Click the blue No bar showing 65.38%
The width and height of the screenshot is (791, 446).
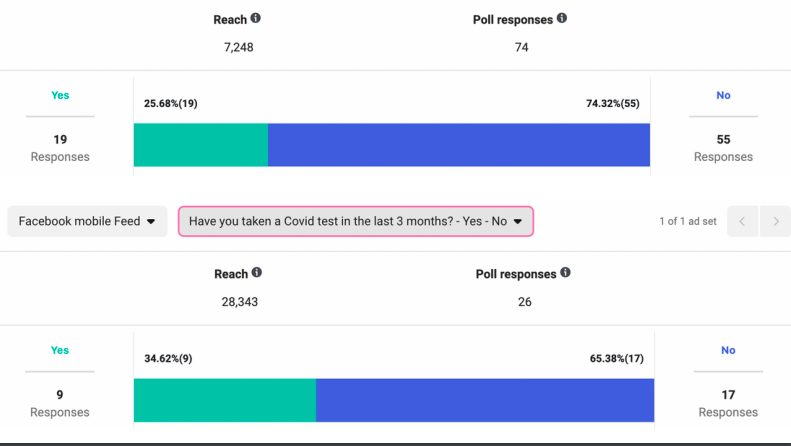point(485,400)
